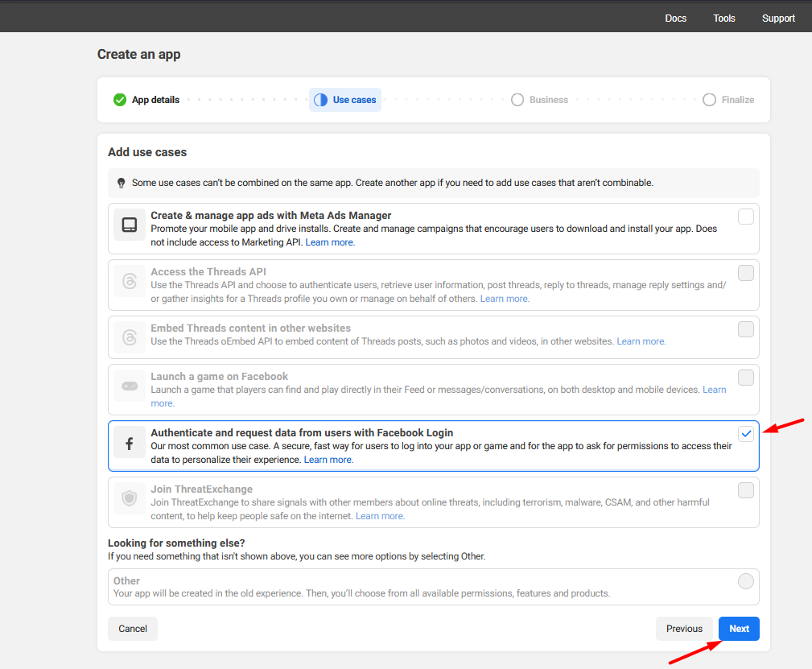
Task: Click the Previous button
Action: pos(684,629)
